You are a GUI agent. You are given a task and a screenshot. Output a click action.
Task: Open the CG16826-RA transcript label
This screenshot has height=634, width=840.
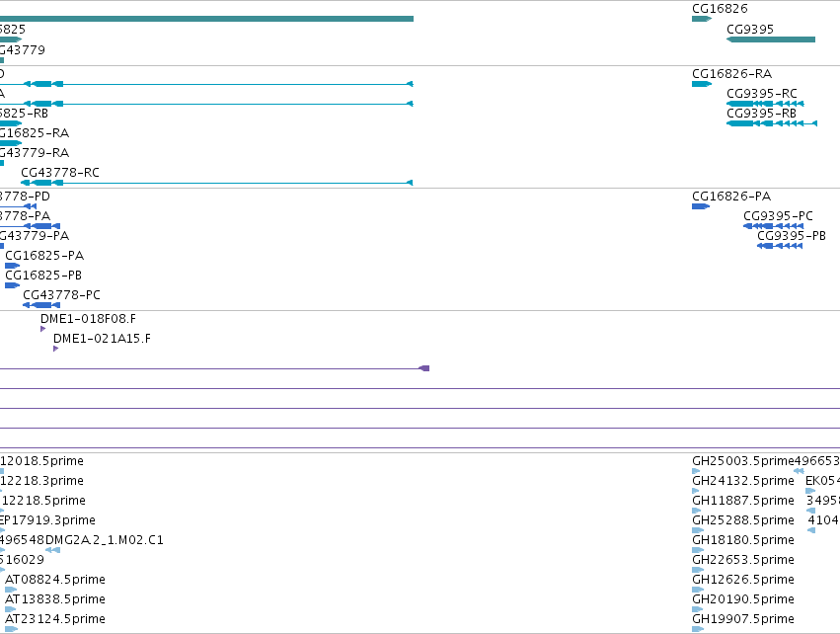pyautogui.click(x=731, y=74)
